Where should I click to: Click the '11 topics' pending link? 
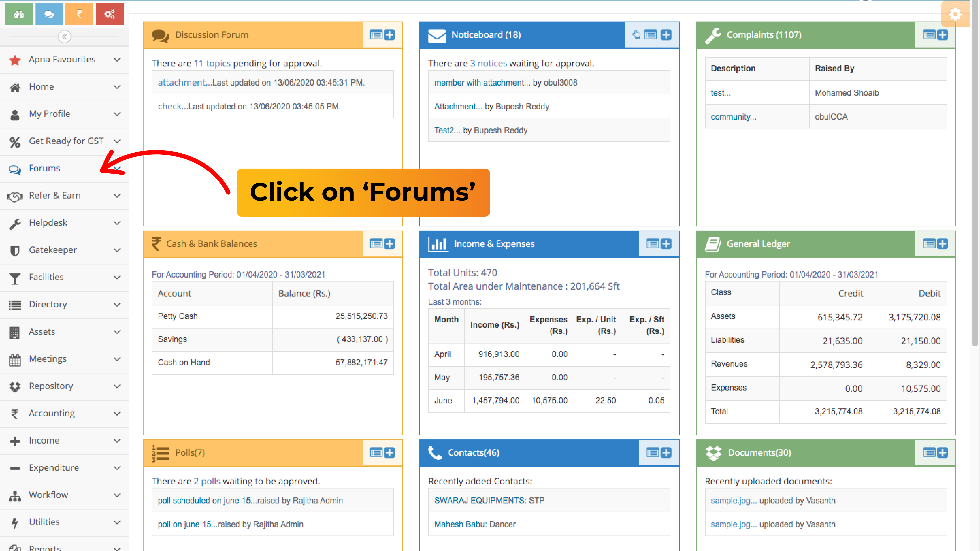tap(212, 63)
